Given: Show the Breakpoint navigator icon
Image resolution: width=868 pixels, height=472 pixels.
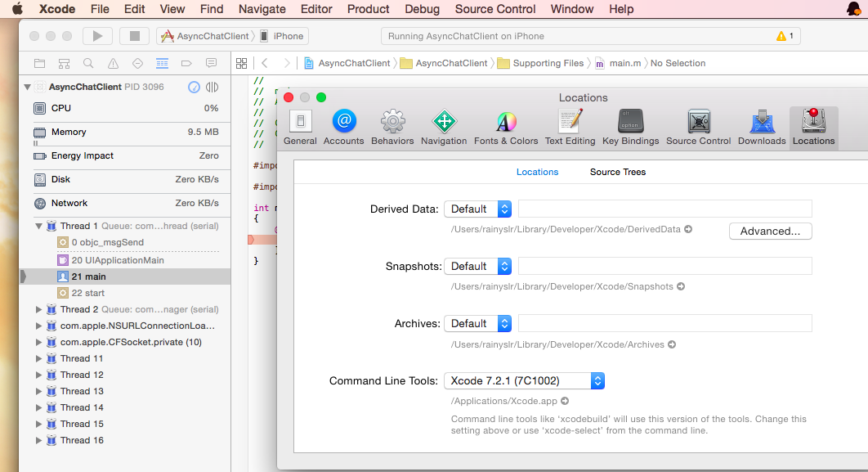Looking at the screenshot, I should pos(186,63).
